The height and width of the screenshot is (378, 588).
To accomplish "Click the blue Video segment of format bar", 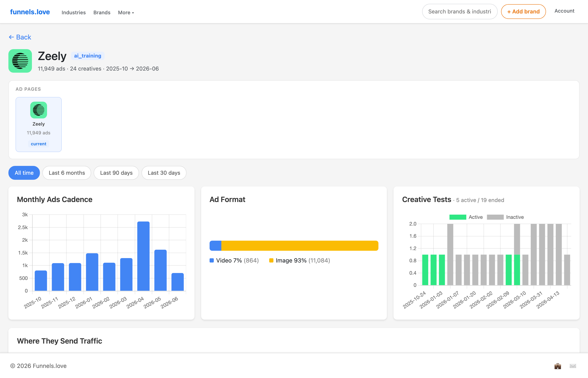I will [215, 246].
